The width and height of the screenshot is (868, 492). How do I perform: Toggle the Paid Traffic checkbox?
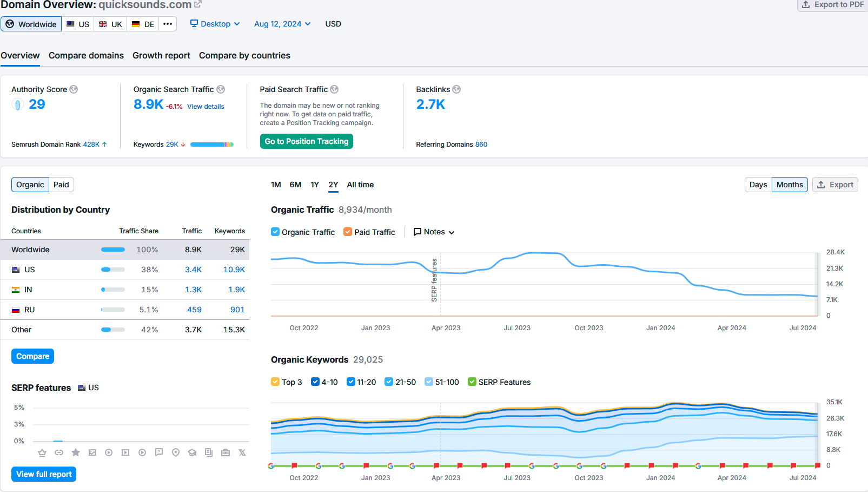[x=348, y=232]
